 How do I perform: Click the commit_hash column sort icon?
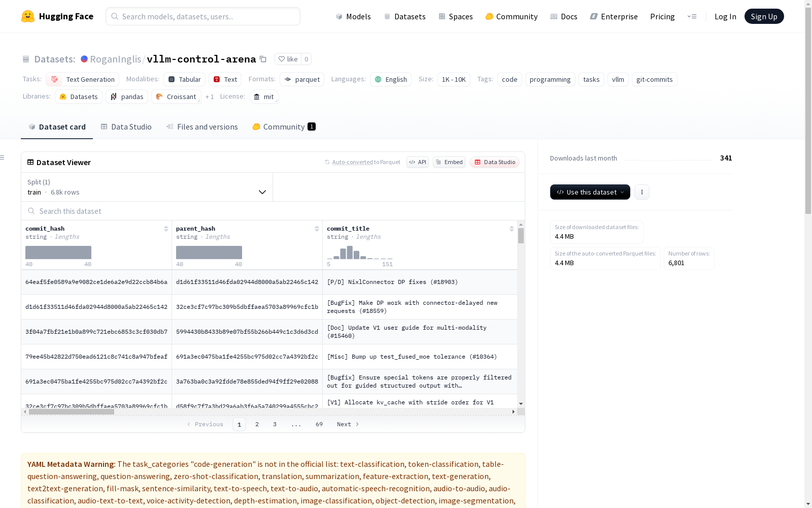coord(166,229)
